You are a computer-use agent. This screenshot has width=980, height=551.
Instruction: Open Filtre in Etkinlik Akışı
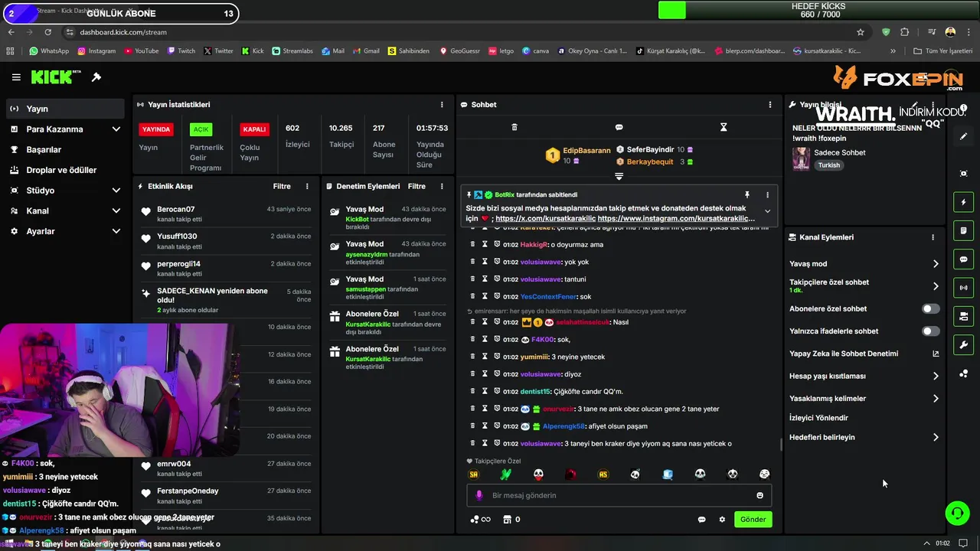click(x=282, y=187)
